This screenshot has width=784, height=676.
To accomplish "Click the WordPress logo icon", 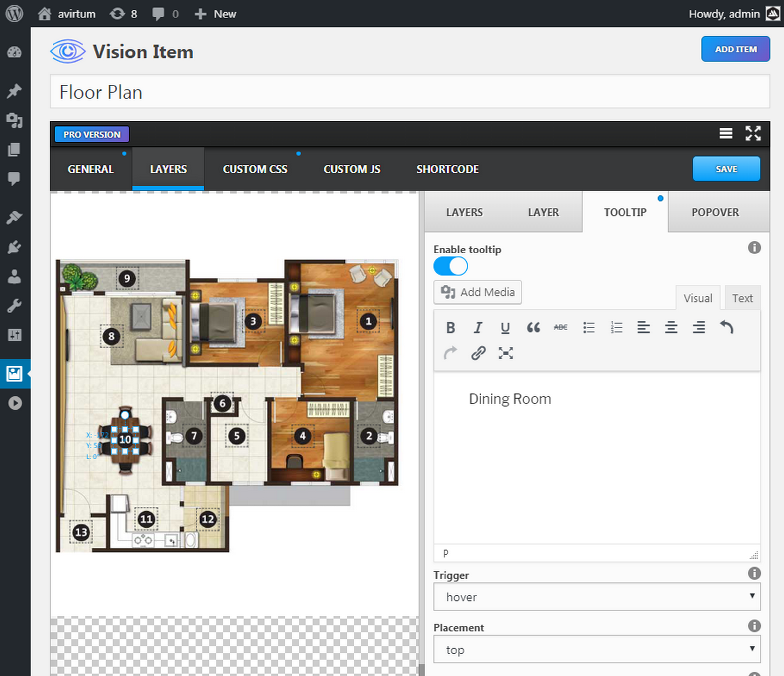I will pos(15,14).
